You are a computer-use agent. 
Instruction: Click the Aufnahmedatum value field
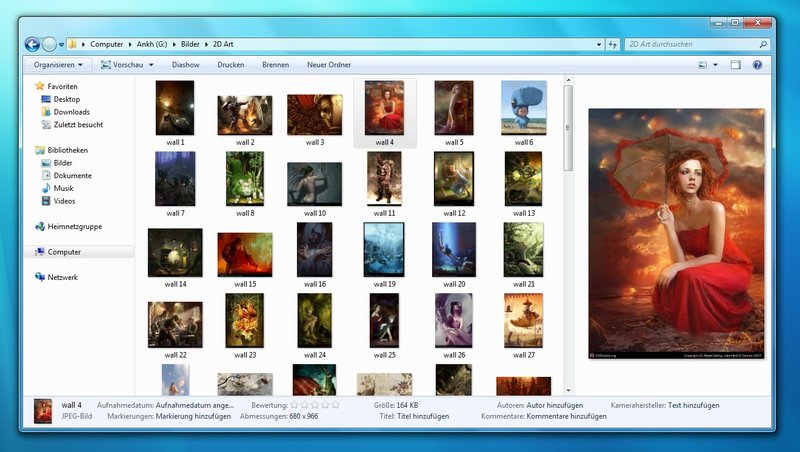pyautogui.click(x=195, y=405)
